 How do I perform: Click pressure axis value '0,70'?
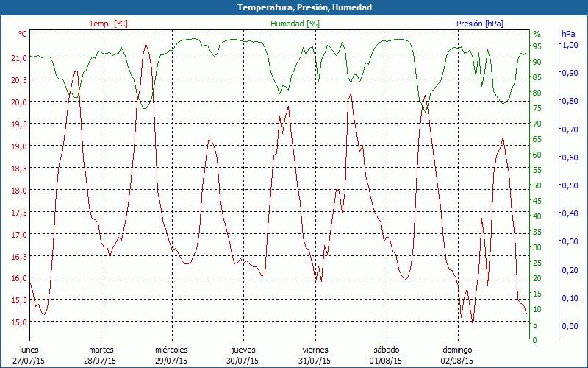click(570, 130)
